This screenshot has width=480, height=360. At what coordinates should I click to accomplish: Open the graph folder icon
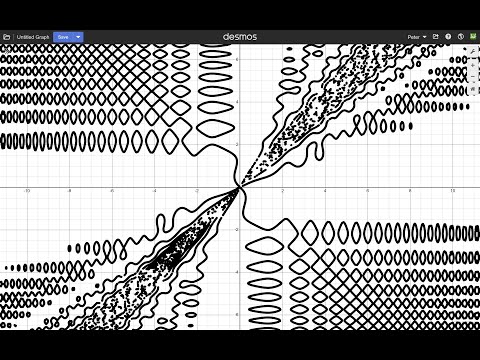pyautogui.click(x=7, y=37)
